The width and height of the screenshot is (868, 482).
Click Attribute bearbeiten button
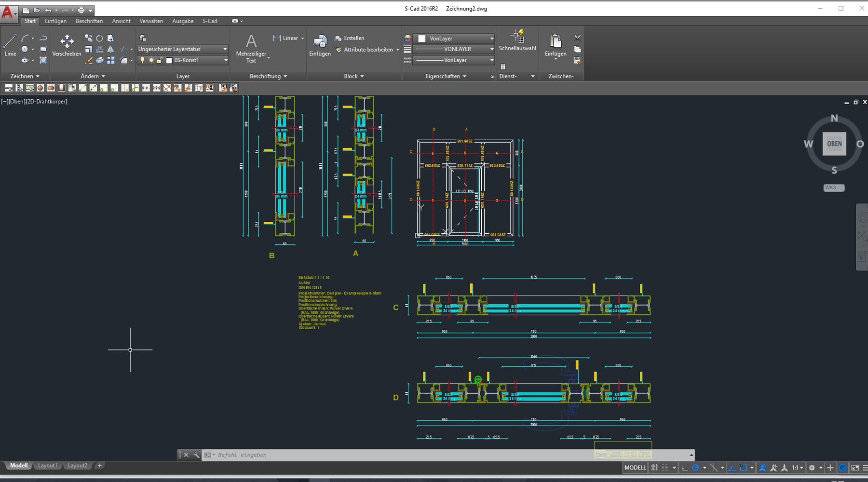(x=364, y=50)
